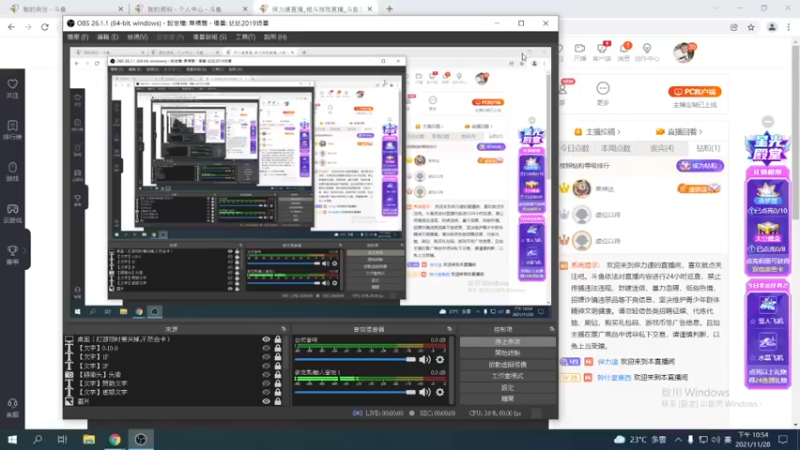Screen dimensions: 800x450
Task: Toggle lock on the 桌面 source
Action: point(278,339)
